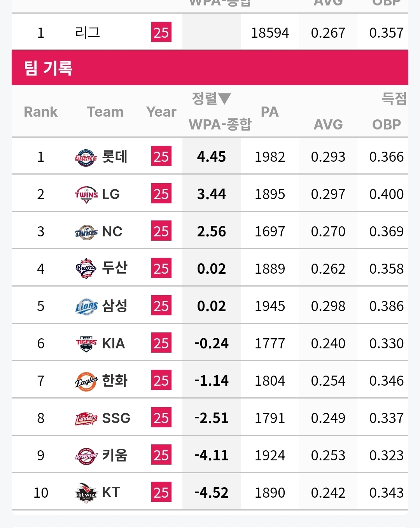
Task: Sort by OBP column in team table
Action: (386, 124)
